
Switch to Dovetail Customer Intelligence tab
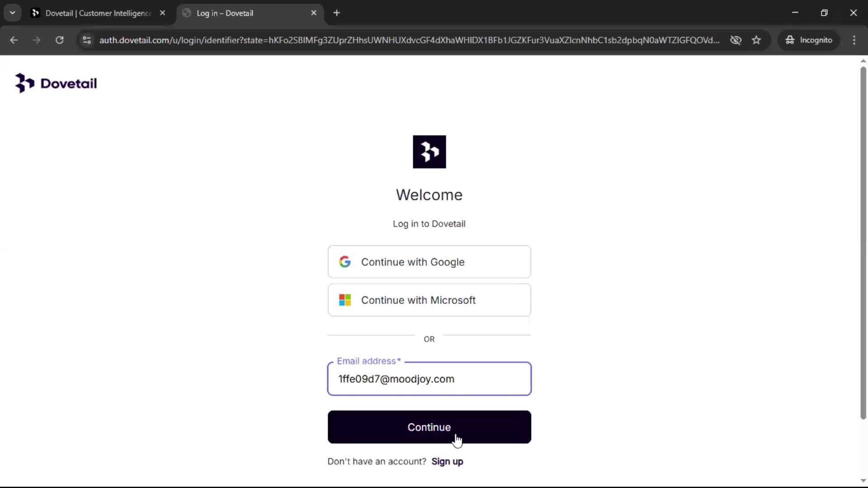click(97, 13)
